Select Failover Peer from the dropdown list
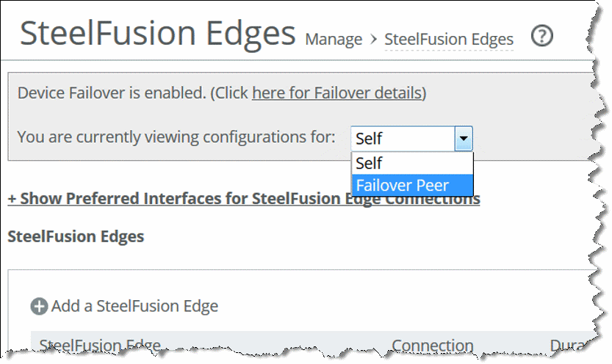Screen dimensions: 612x364 [412, 186]
